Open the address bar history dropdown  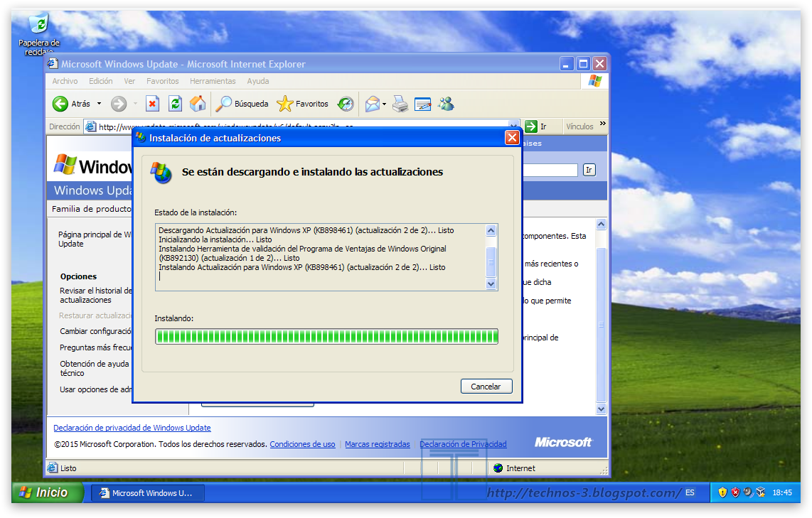click(513, 126)
